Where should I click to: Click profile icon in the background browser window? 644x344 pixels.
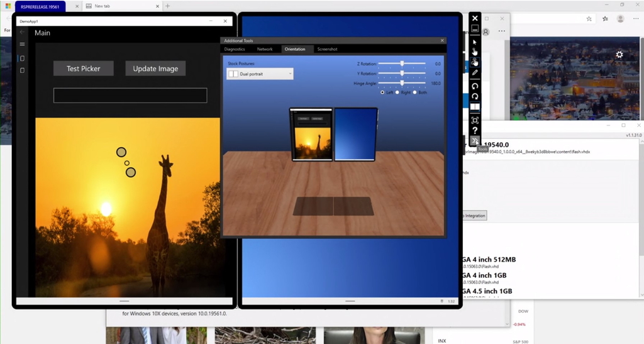pyautogui.click(x=486, y=31)
